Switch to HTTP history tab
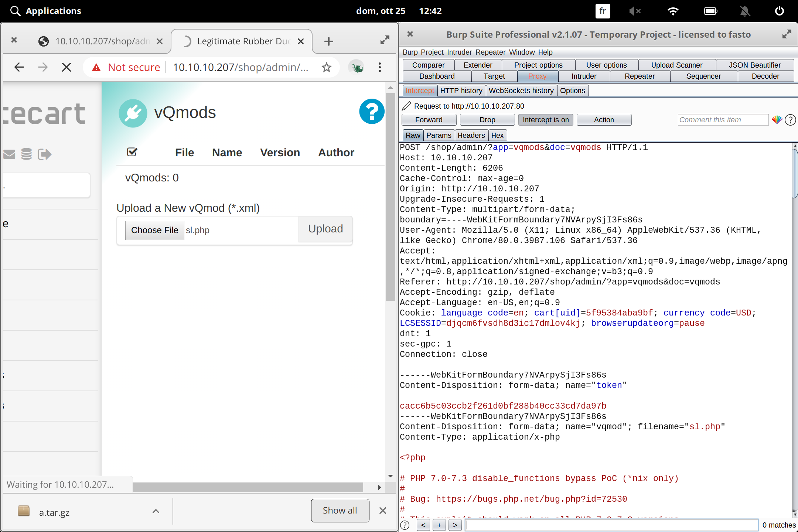798x532 pixels. coord(461,91)
